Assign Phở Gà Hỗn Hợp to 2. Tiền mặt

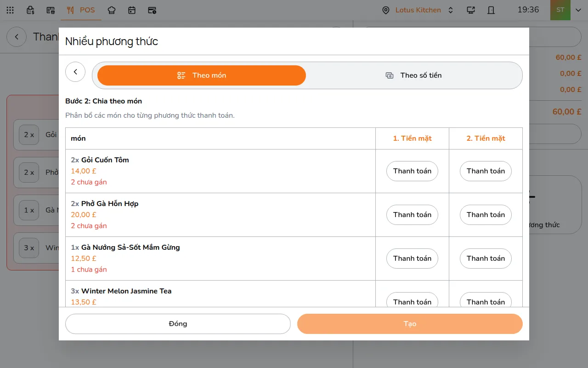486,215
